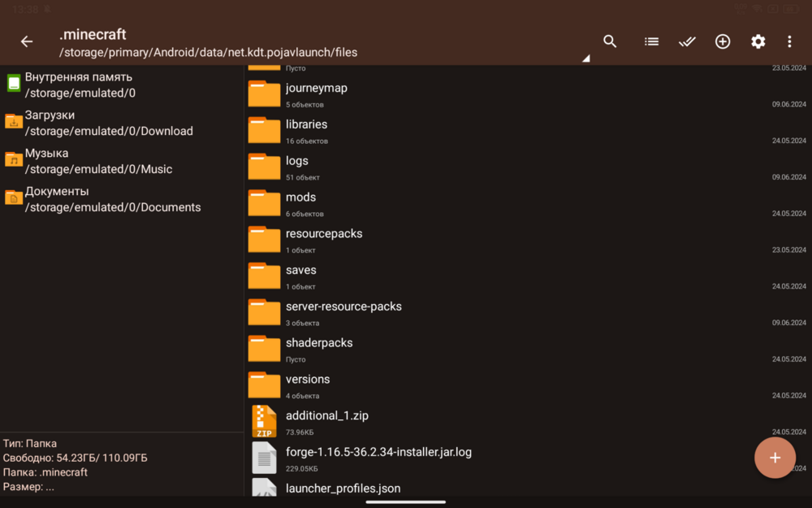Open the logs folder name
Image resolution: width=812 pixels, height=508 pixels.
296,161
